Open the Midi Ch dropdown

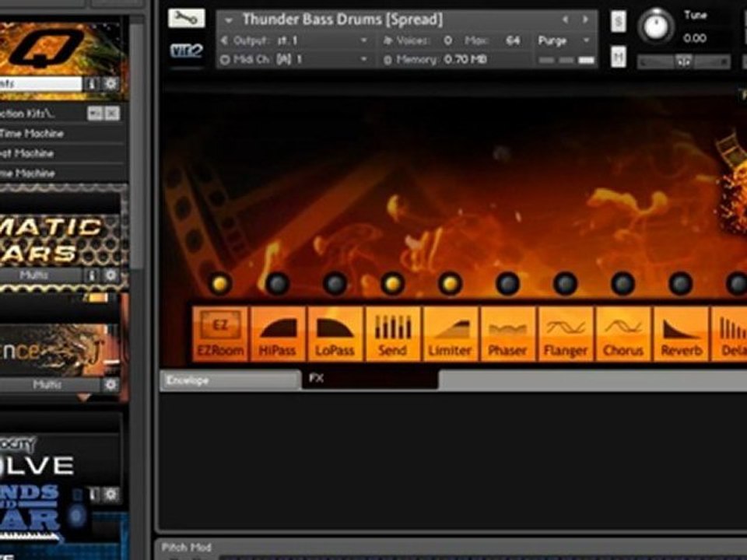(294, 60)
